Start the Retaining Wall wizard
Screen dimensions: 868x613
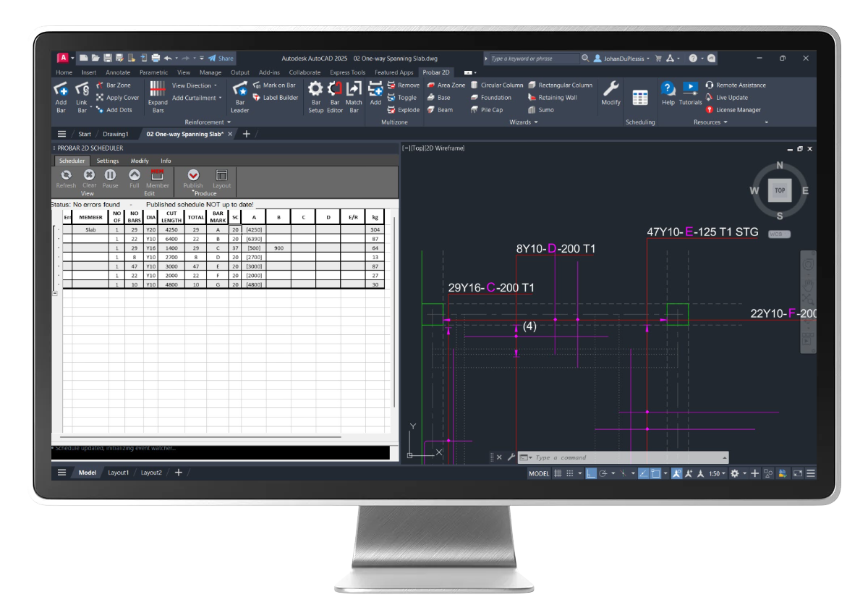pyautogui.click(x=553, y=98)
